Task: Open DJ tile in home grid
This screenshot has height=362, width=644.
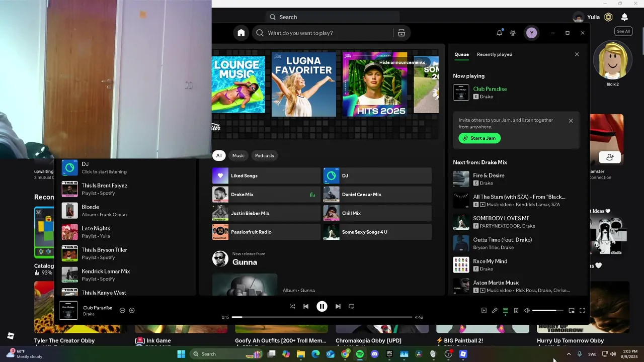Action: click(x=377, y=175)
